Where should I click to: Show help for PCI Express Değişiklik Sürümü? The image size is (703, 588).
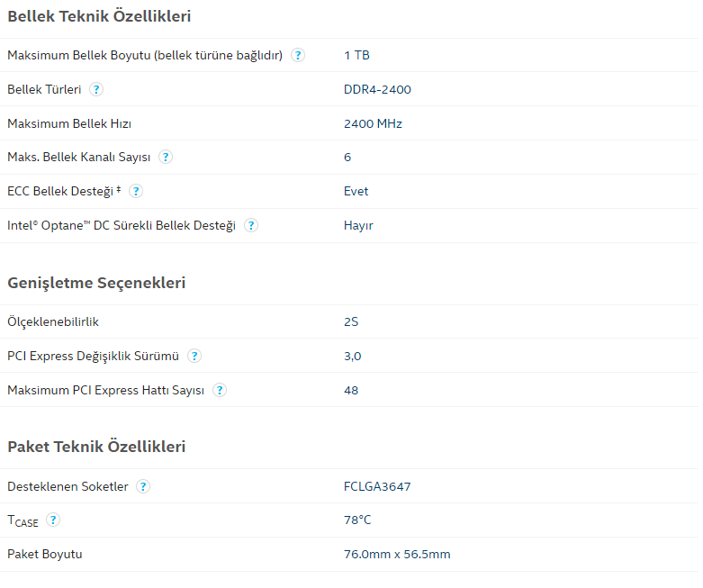click(x=194, y=356)
